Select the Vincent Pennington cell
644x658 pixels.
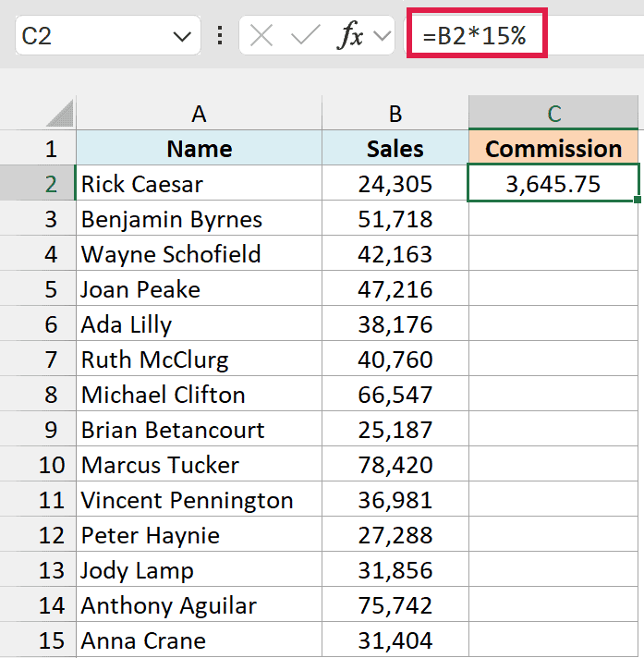[199, 499]
